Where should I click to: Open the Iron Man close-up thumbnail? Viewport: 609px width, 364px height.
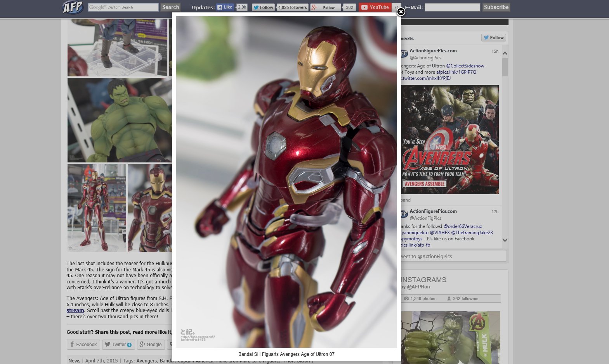click(x=150, y=208)
